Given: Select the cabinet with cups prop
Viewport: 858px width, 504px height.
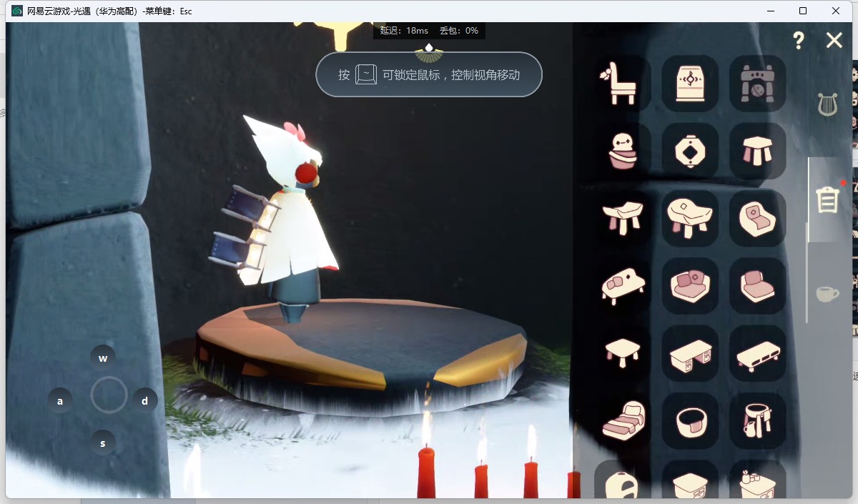Looking at the screenshot, I should pos(757,480).
